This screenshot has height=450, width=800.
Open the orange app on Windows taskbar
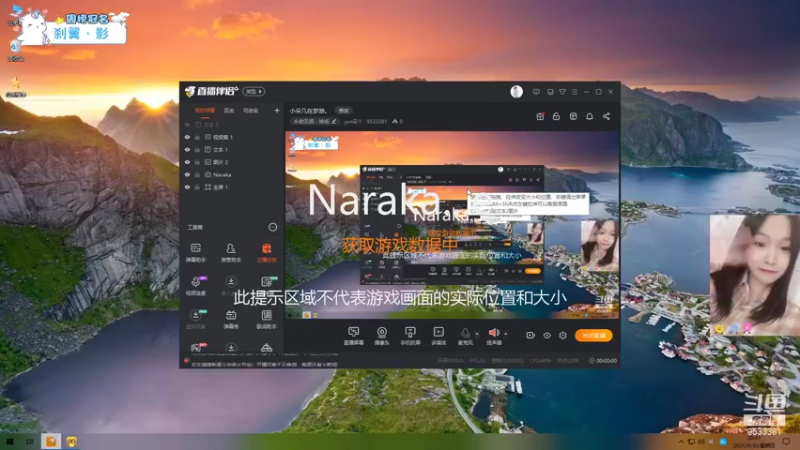point(51,441)
